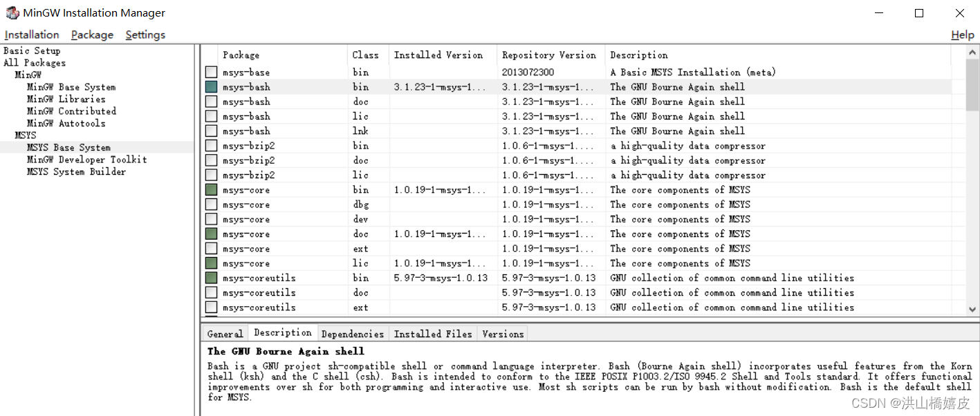Mark the msys-core ext package checkbox
The image size is (980, 416).
211,249
